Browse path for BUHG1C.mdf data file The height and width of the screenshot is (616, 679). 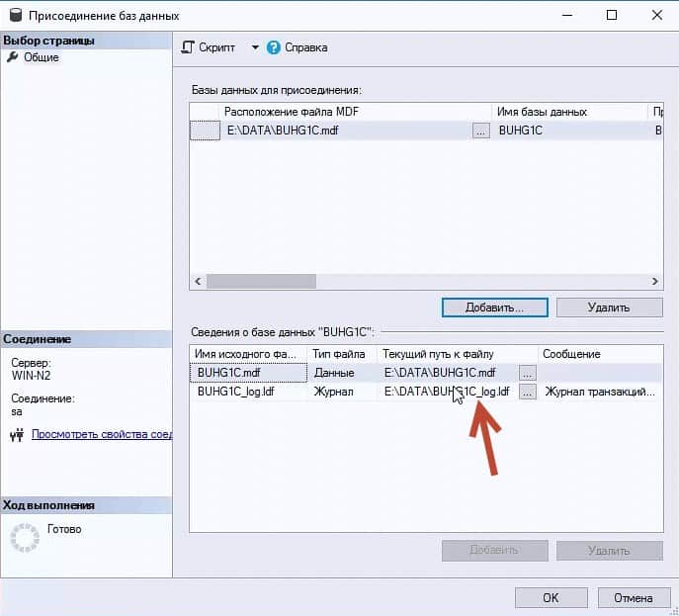[528, 373]
